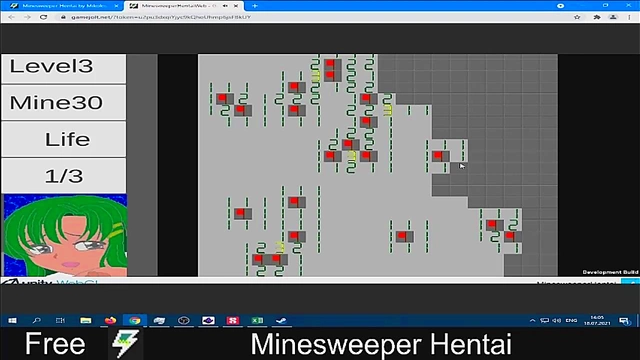Open the Windows Start menu

(x=12, y=320)
